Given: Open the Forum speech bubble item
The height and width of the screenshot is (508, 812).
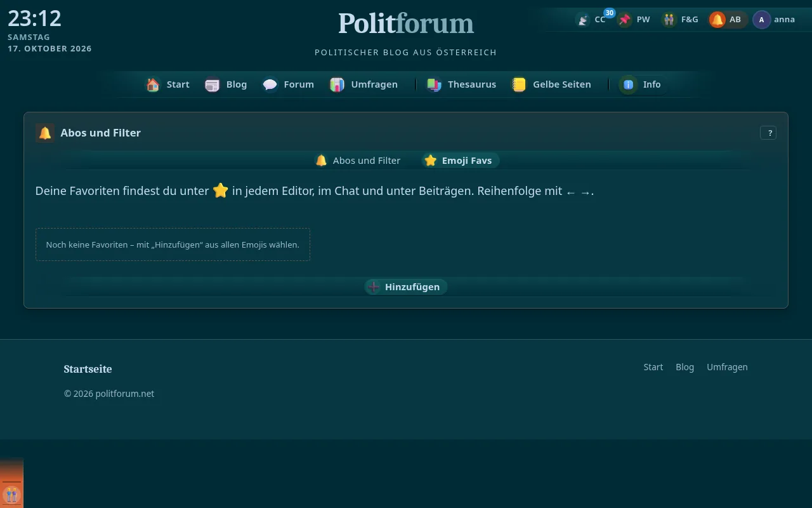Looking at the screenshot, I should click(x=289, y=84).
